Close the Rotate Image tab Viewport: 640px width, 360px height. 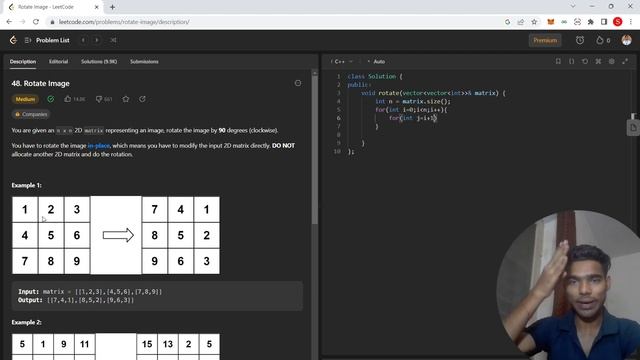tap(96, 7)
